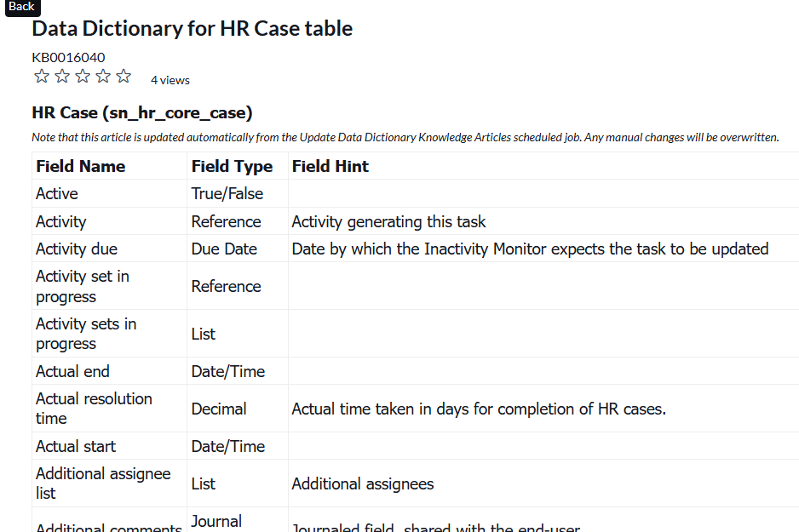Click the fourth rating star
The width and height of the screenshot is (799, 532).
point(103,77)
